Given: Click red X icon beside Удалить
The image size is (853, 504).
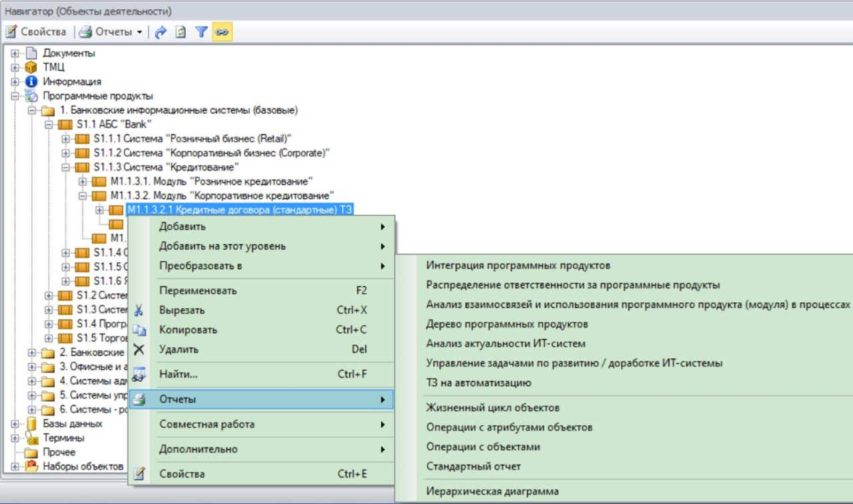Looking at the screenshot, I should 139,350.
